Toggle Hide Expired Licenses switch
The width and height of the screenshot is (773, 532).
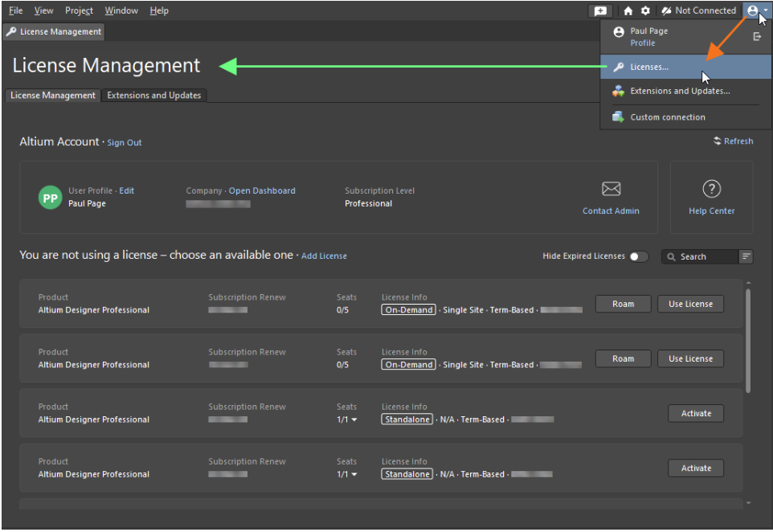639,256
